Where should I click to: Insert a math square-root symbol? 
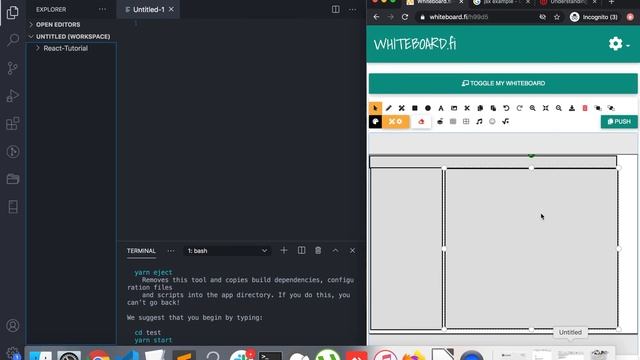coord(505,122)
